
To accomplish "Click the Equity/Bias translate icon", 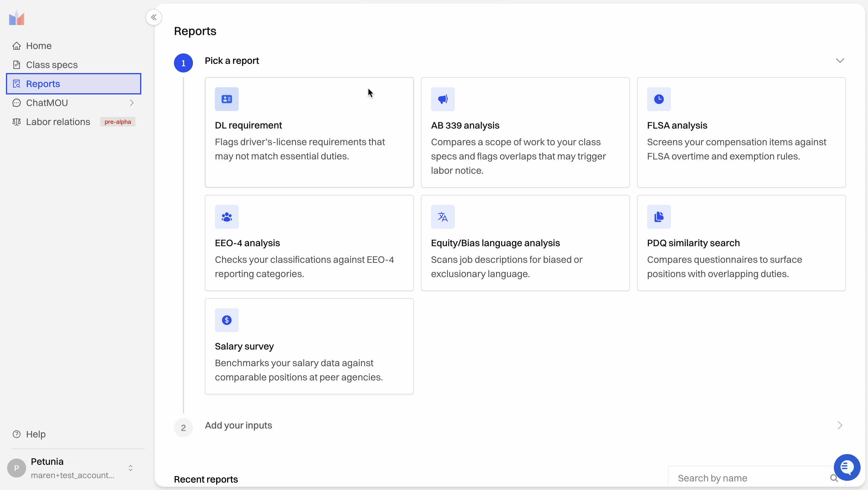I will [442, 217].
